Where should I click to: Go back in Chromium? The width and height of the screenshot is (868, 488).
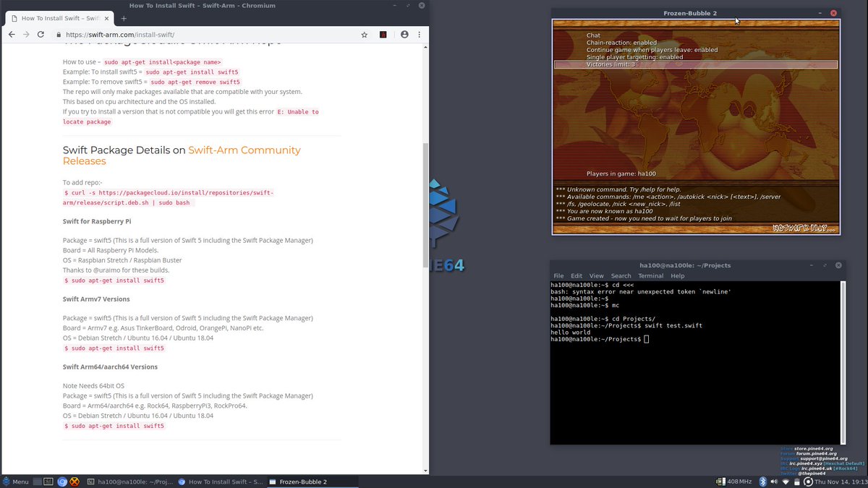(12, 34)
